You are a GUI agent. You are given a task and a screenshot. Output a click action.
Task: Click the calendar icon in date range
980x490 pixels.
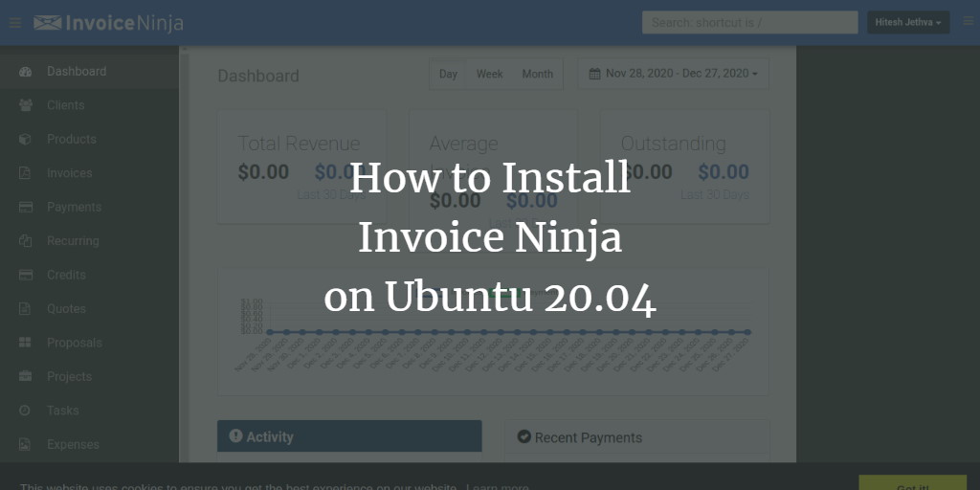(x=595, y=74)
